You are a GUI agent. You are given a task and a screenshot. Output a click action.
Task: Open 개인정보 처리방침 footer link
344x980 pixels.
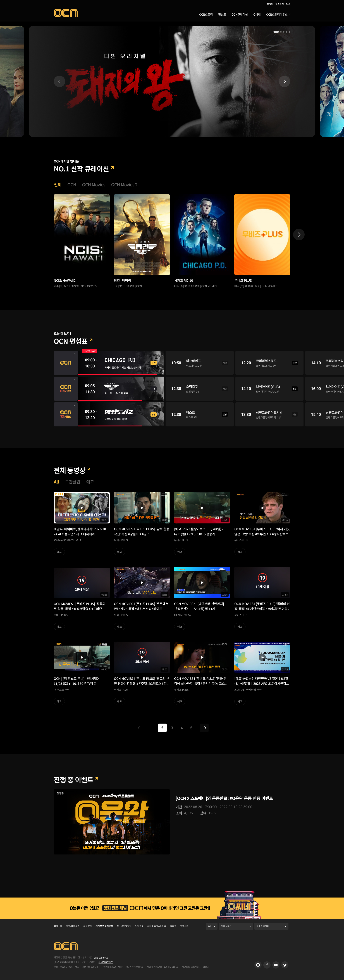(x=104, y=926)
